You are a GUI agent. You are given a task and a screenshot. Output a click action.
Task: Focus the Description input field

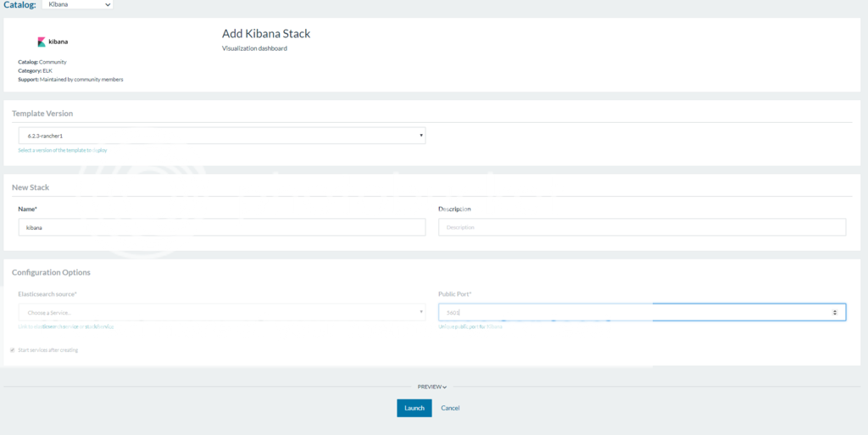click(643, 227)
